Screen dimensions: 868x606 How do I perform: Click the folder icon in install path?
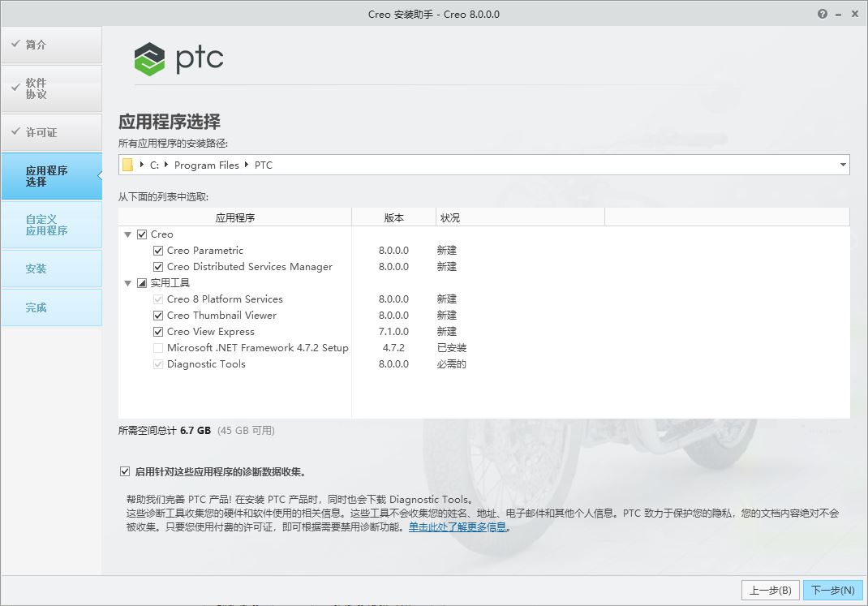(x=128, y=165)
